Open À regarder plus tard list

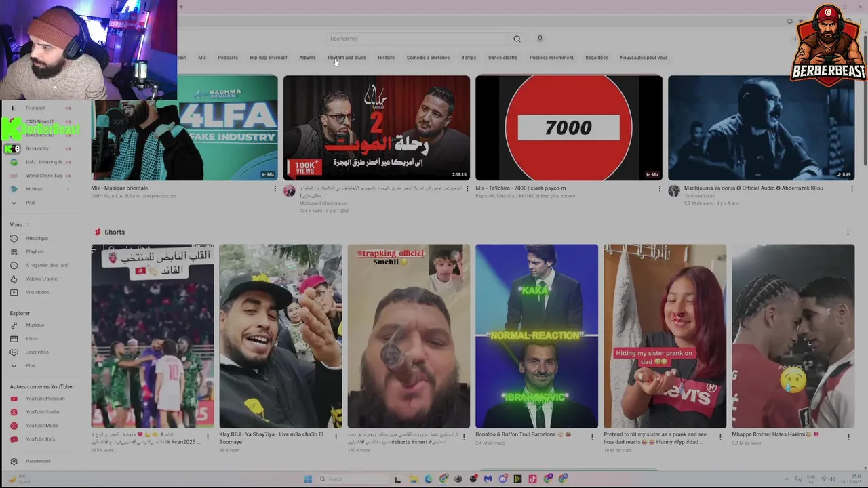46,265
